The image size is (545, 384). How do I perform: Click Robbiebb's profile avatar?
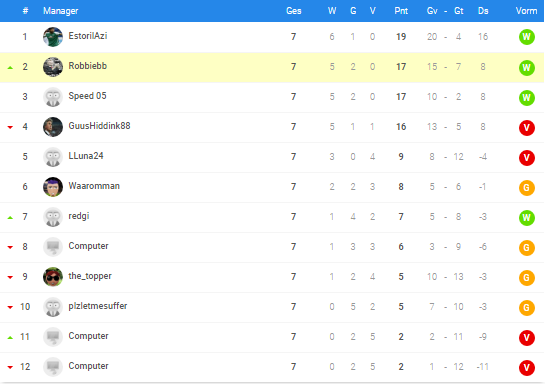(53, 67)
